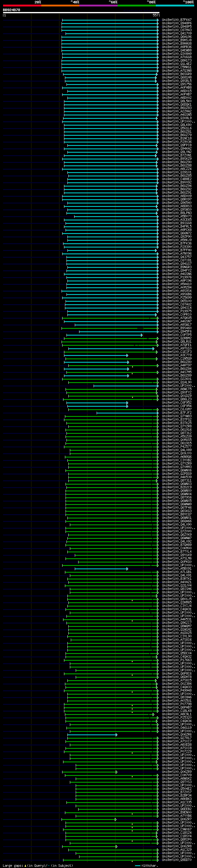
Task: Click the red 20% identity legend bar
Action: (x=22, y=6)
